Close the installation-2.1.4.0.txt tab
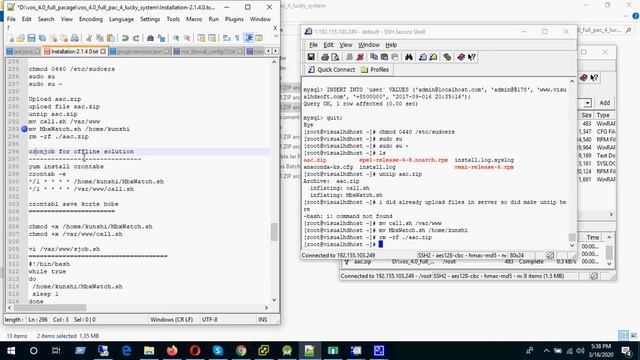The image size is (640, 360). coord(103,51)
